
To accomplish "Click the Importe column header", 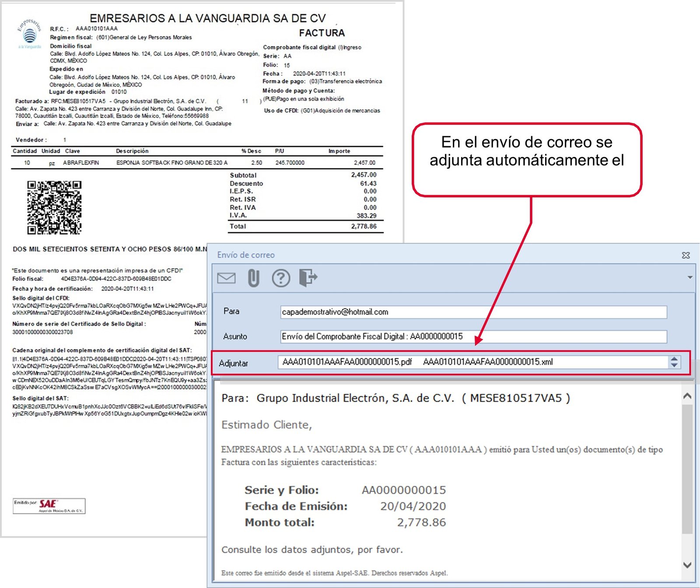I will point(339,151).
